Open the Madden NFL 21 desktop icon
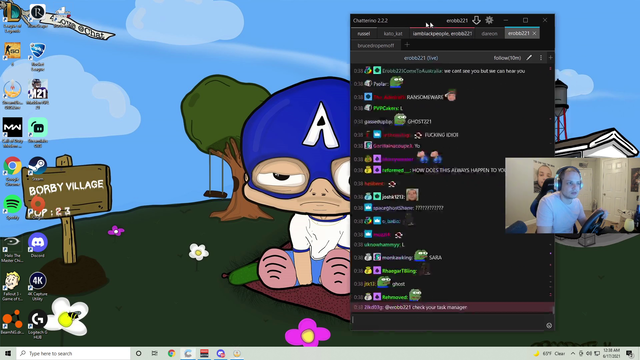 point(38,94)
